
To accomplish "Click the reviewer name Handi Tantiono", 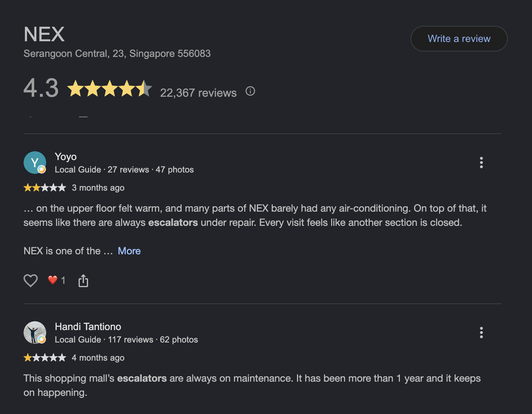I will tap(88, 327).
